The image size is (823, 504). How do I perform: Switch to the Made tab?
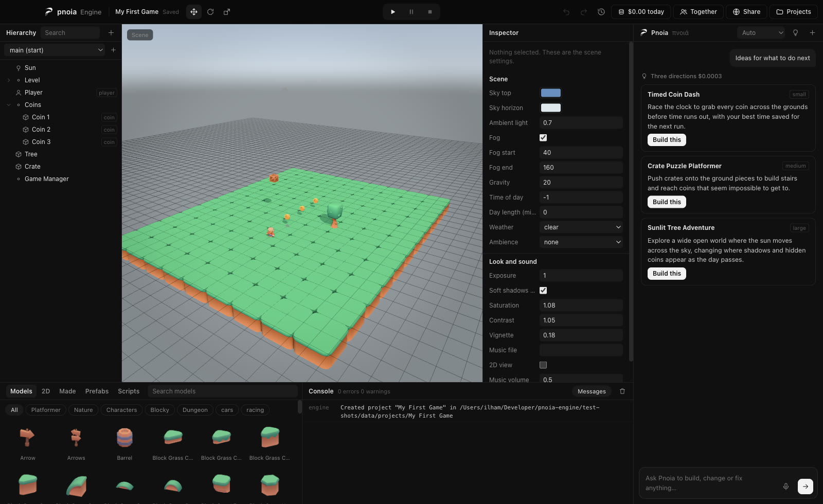coord(67,391)
